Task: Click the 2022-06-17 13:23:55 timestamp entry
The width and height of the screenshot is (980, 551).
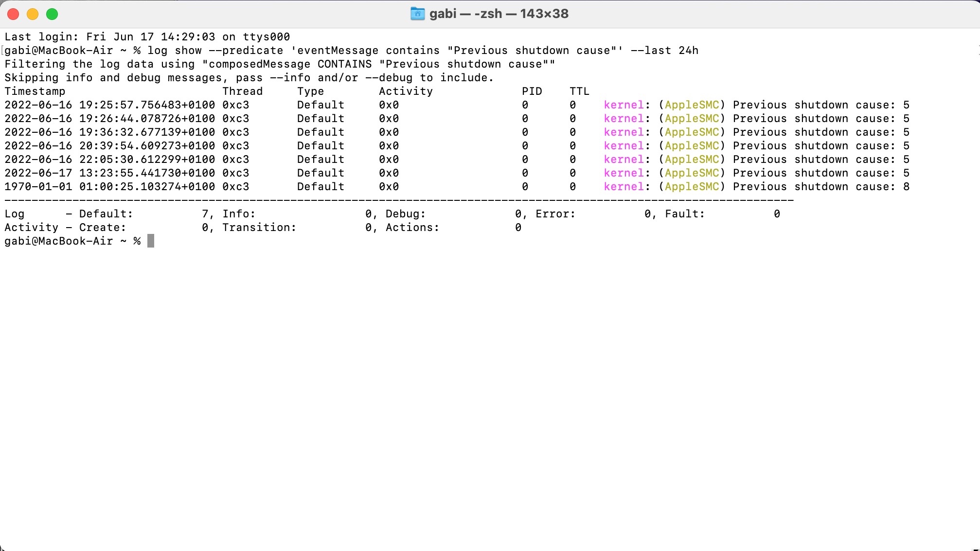Action: [x=109, y=173]
